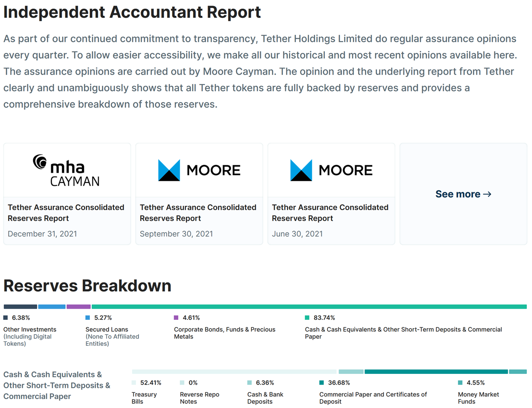
Task: Open the June 30, 2021 reserves report
Action: coord(330,213)
